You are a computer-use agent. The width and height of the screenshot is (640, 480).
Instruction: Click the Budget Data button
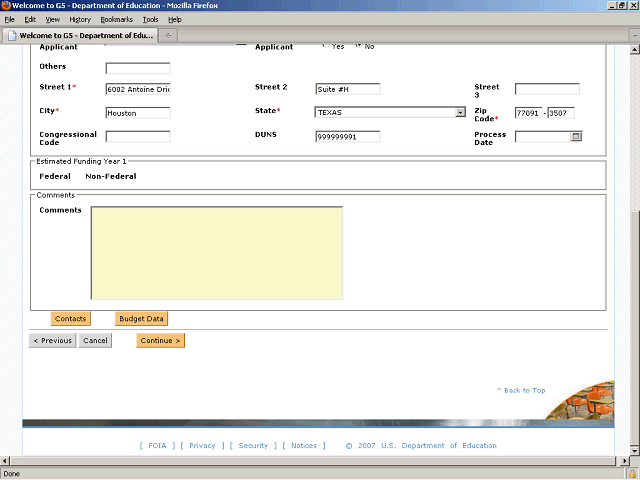click(x=141, y=319)
